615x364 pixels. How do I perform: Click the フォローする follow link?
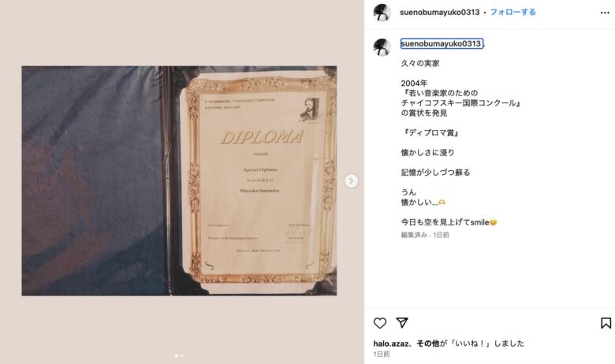512,12
